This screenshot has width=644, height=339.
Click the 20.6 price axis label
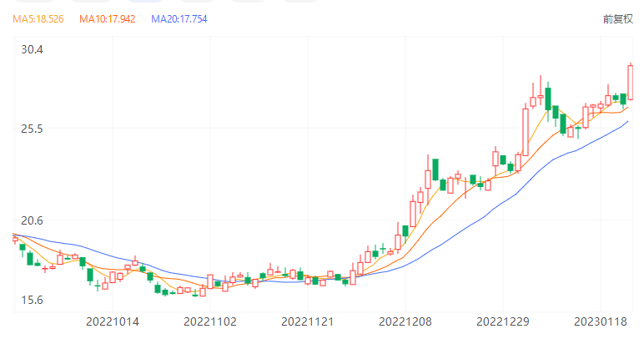(x=32, y=220)
